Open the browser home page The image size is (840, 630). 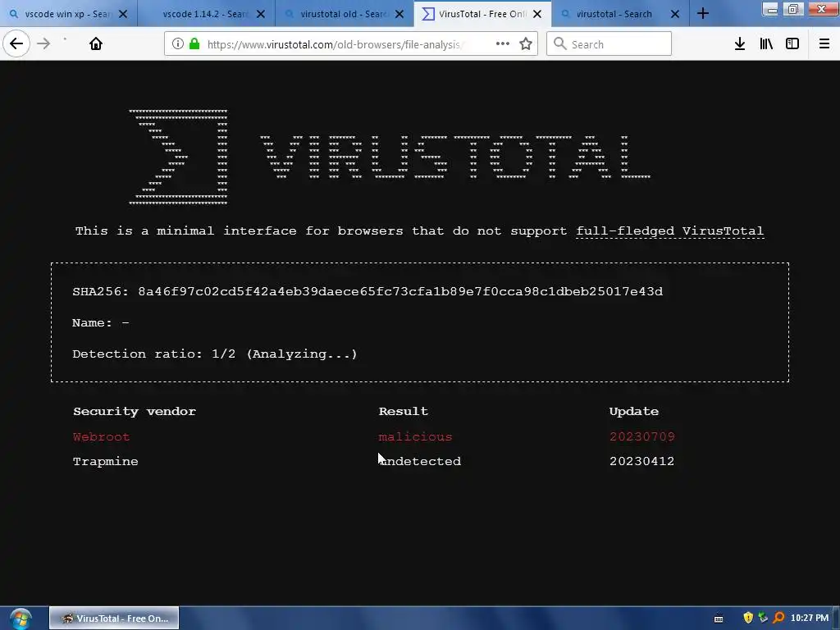point(96,43)
